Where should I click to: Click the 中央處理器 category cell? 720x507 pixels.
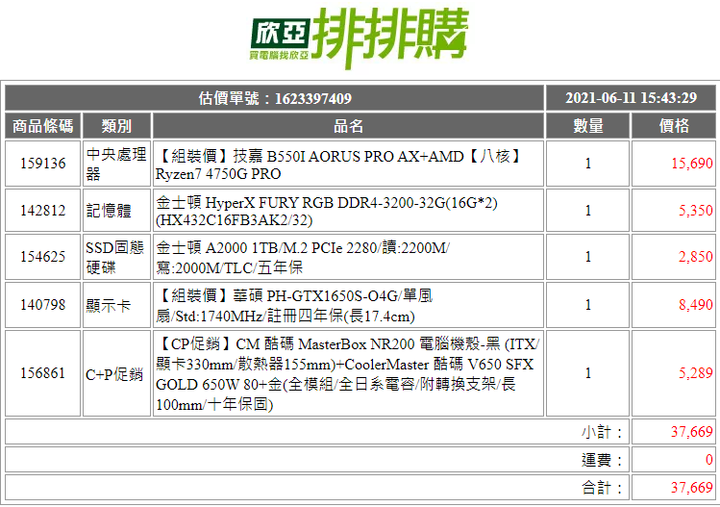(117, 163)
